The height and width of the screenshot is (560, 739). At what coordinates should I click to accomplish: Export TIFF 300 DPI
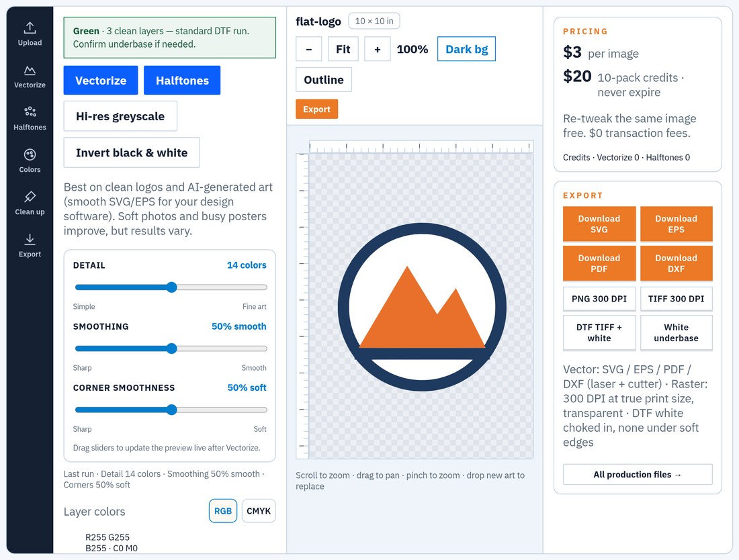[676, 299]
